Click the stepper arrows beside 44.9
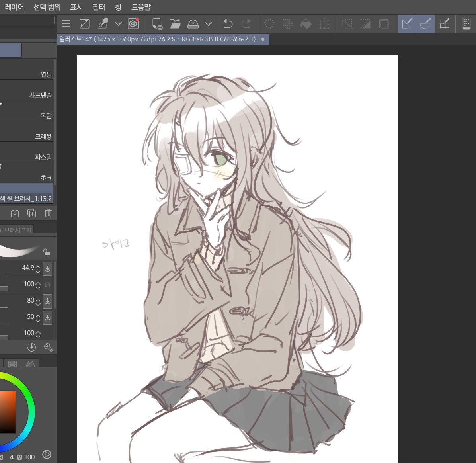 pyautogui.click(x=38, y=269)
